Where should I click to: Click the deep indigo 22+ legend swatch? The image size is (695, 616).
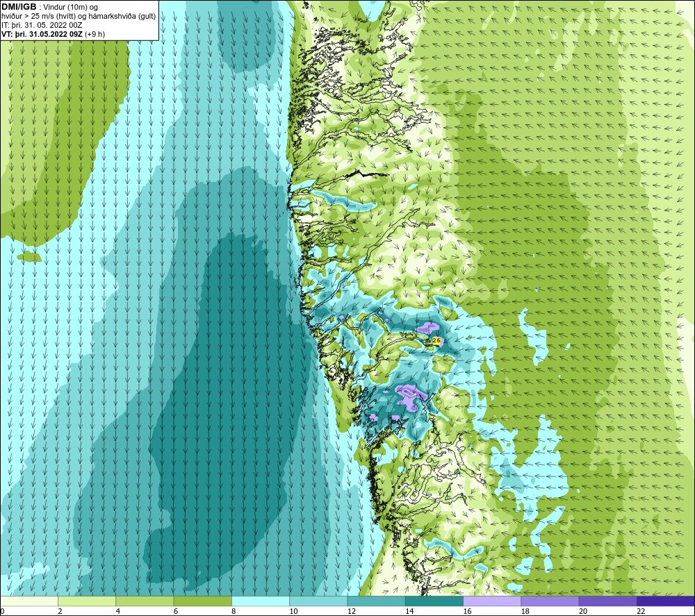[x=665, y=601]
